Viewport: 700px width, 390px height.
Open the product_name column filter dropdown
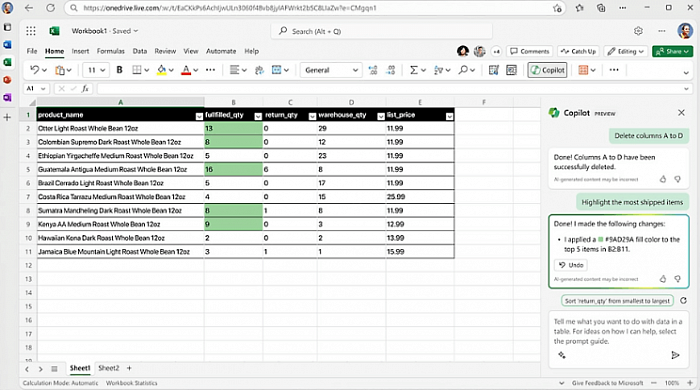tap(199, 116)
